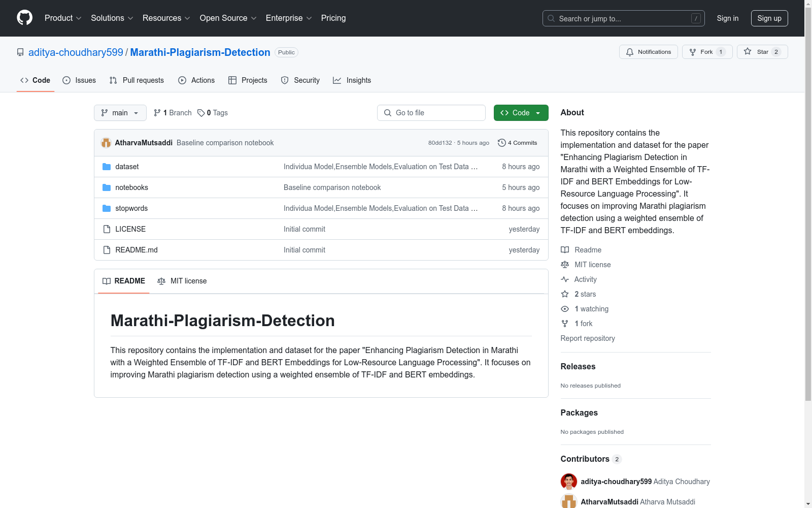Screen dimensions: 812x508
Task: Open Marathi-Plagiarism-Detection repository title link
Action: pyautogui.click(x=200, y=52)
